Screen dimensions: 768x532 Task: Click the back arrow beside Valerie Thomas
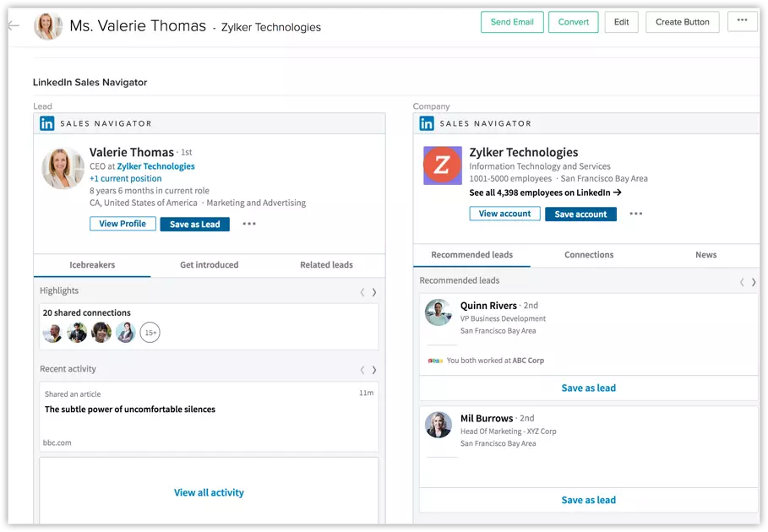point(13,25)
